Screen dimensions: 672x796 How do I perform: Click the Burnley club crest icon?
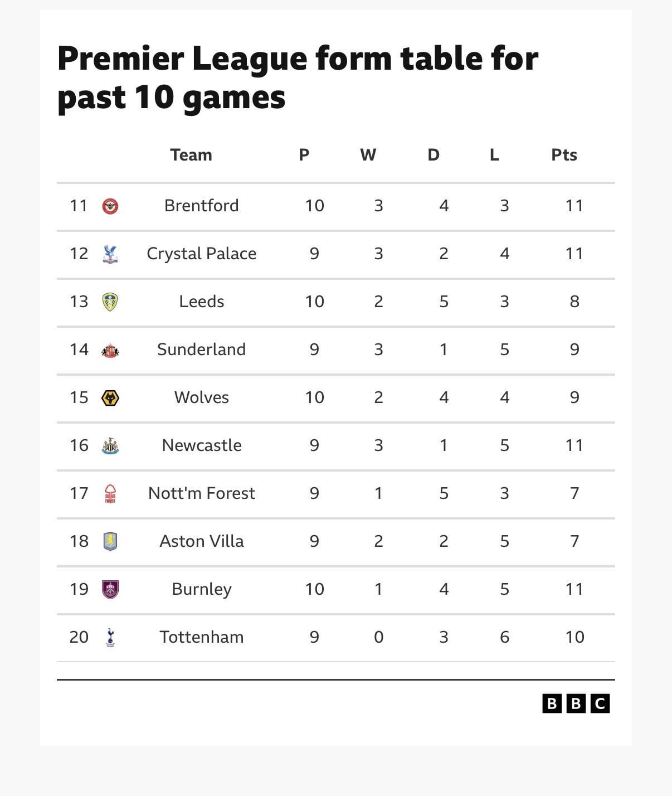tap(110, 590)
